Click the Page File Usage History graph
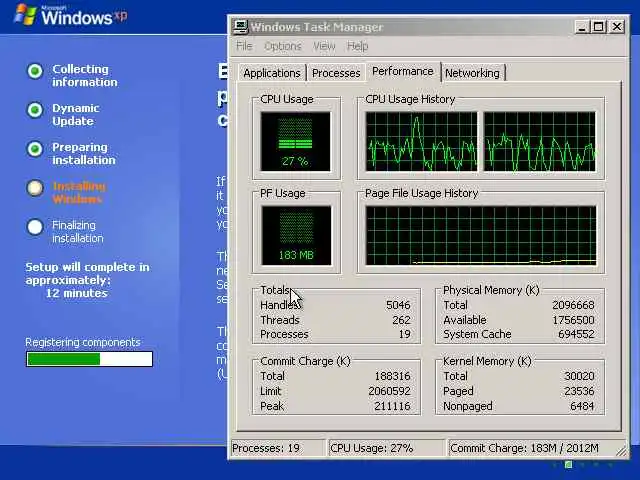Viewport: 640px width, 480px height. (x=481, y=236)
